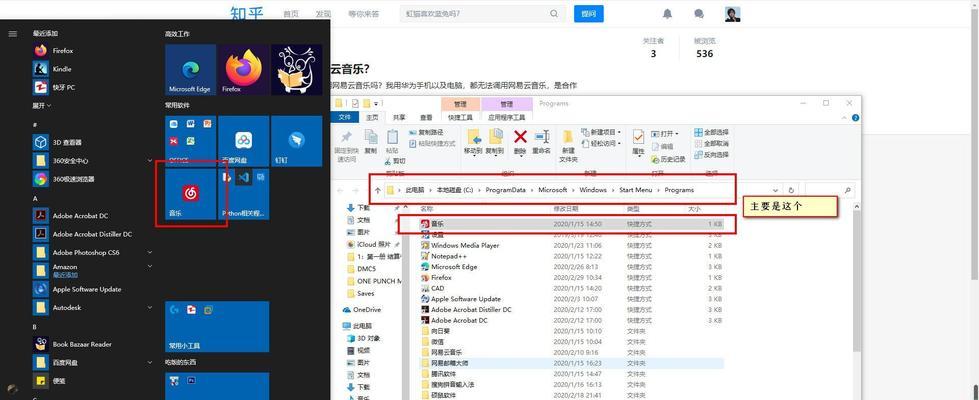Open the owl book reader tile
This screenshot has width=979, height=400.
click(297, 69)
